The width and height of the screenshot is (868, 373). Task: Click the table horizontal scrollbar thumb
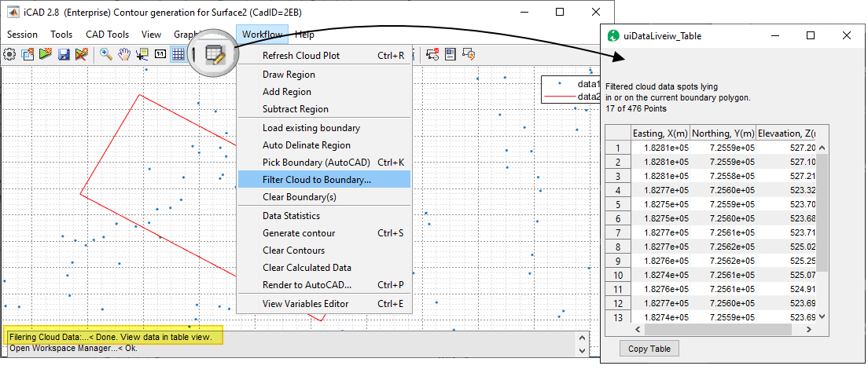click(718, 329)
